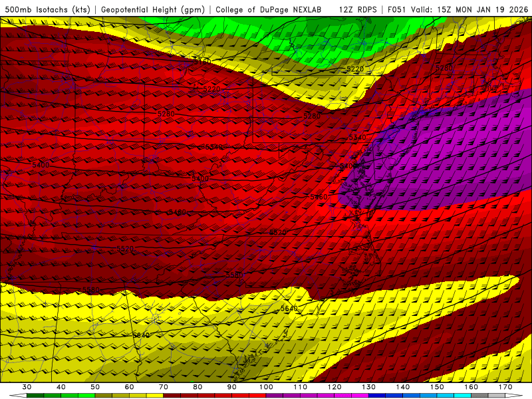Click the bright magenta legend swatch before 130
Screen dimensions: 532x399
pyautogui.click(x=360, y=395)
